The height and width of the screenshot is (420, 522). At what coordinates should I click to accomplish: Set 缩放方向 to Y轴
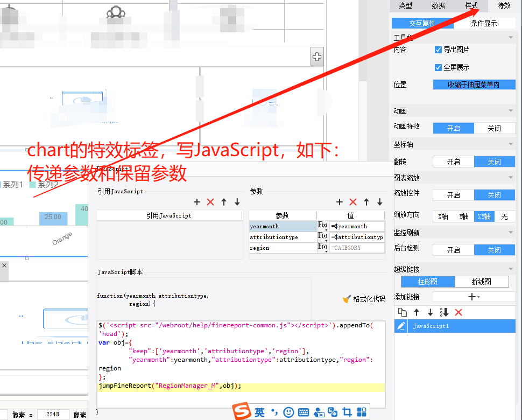click(x=464, y=216)
